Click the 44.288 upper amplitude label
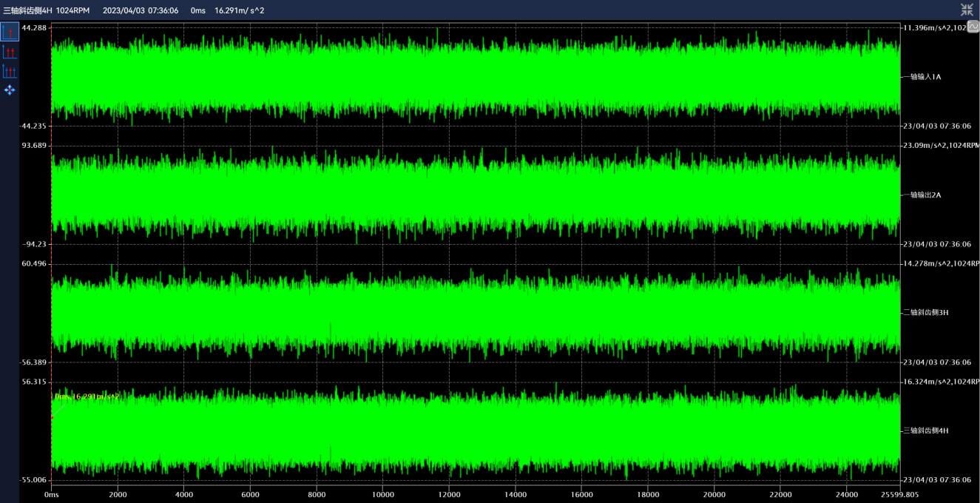This screenshot has width=980, height=503. pyautogui.click(x=34, y=28)
